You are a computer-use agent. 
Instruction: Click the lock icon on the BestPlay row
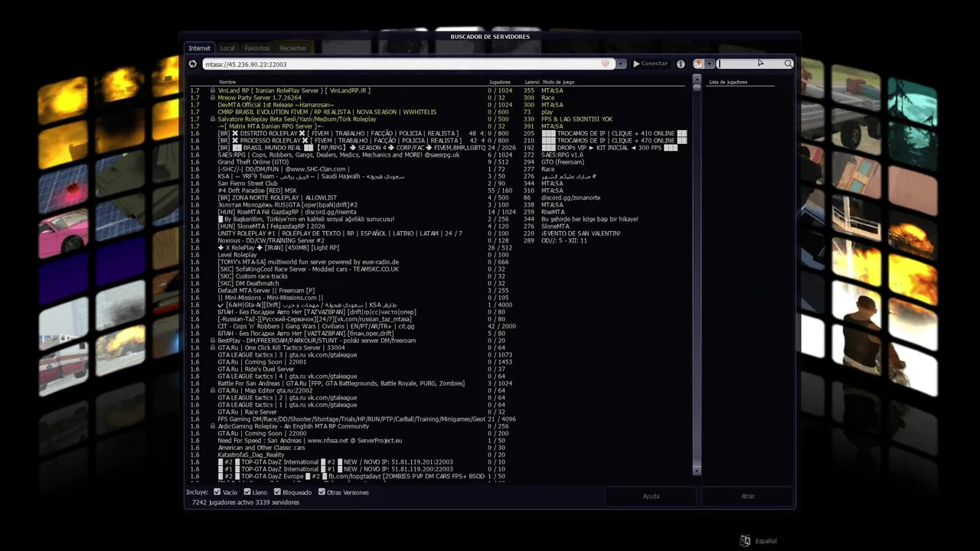[213, 341]
